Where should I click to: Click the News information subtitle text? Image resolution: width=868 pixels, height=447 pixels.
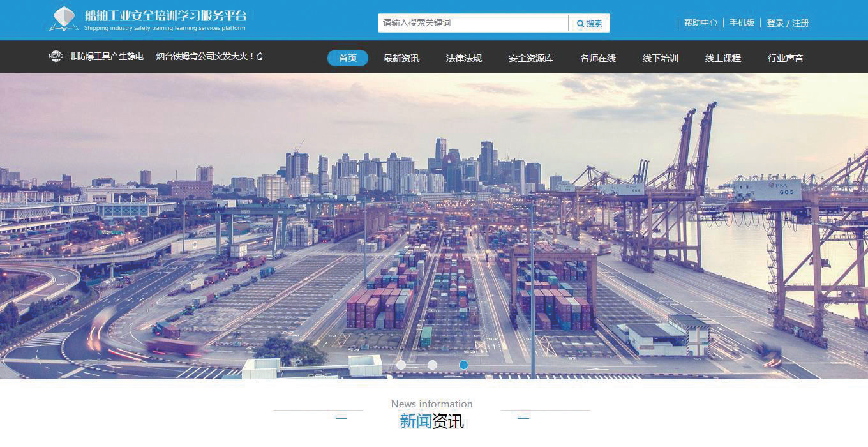tap(432, 404)
